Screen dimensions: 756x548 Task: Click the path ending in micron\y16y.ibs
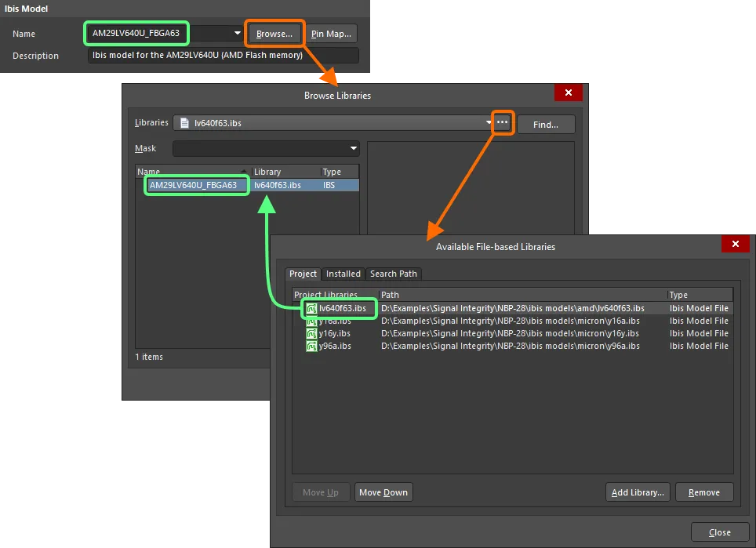510,333
